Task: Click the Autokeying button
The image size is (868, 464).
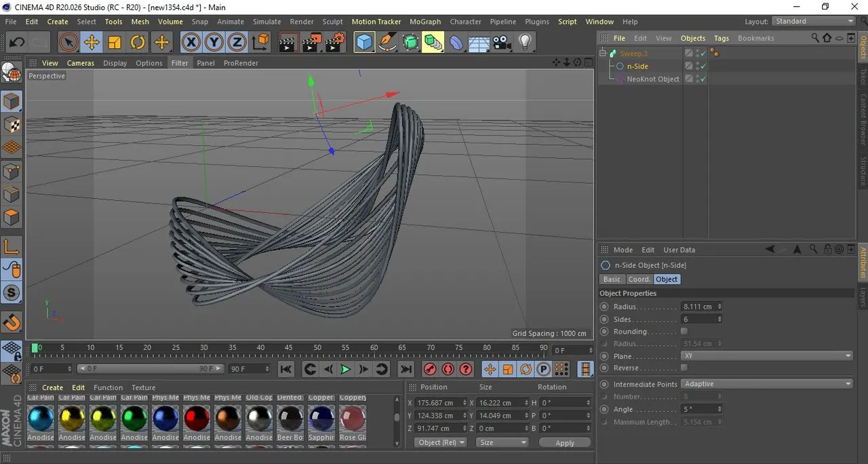Action: (x=448, y=369)
